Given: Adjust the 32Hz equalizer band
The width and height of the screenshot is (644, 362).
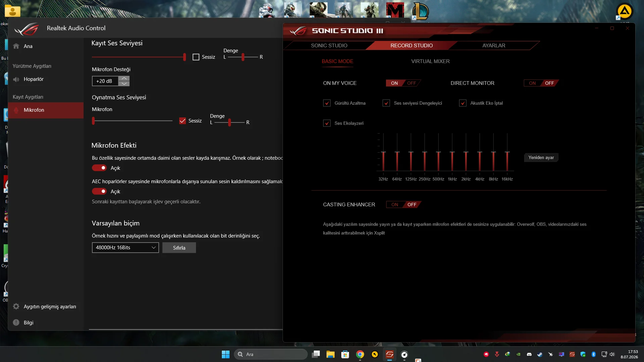Looking at the screenshot, I should [x=383, y=152].
